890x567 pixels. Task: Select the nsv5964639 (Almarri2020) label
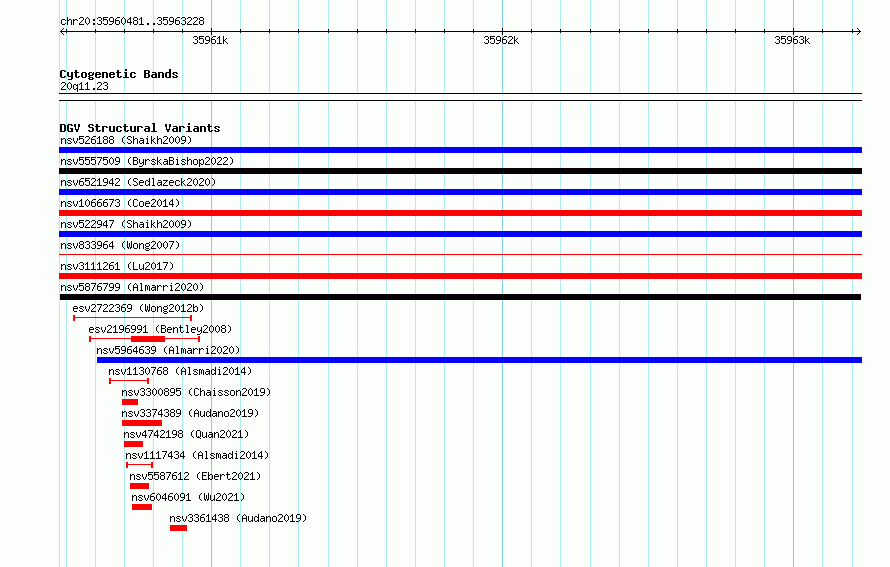(168, 350)
